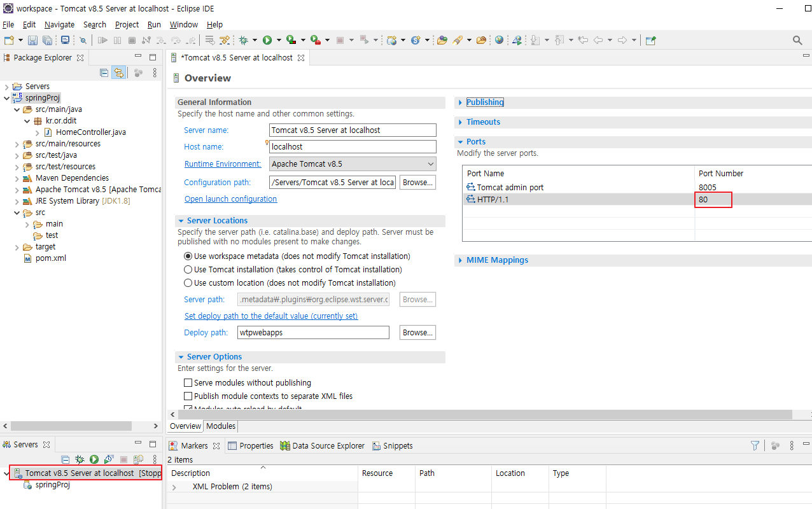Screen dimensions: 812x509
Task: Expand the Maven Dependencies node
Action: (x=17, y=178)
